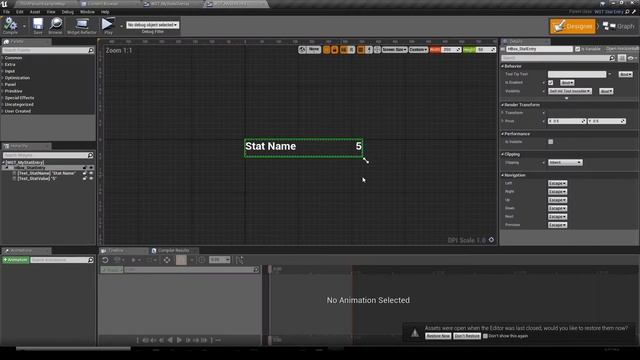Toggle the Is Volatile checkbox

551,142
